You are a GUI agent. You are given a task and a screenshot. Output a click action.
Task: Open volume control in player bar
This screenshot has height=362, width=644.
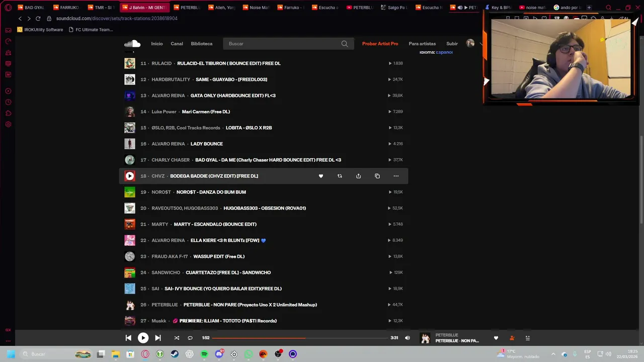[408, 338]
